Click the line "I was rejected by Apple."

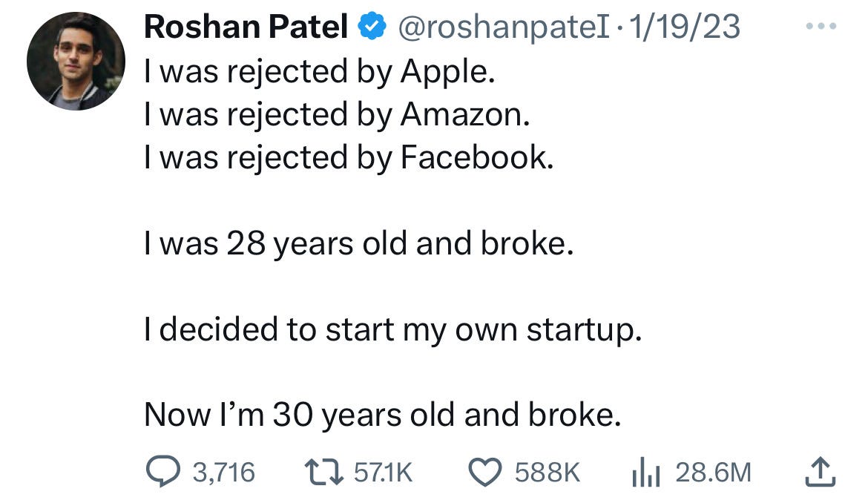(320, 72)
